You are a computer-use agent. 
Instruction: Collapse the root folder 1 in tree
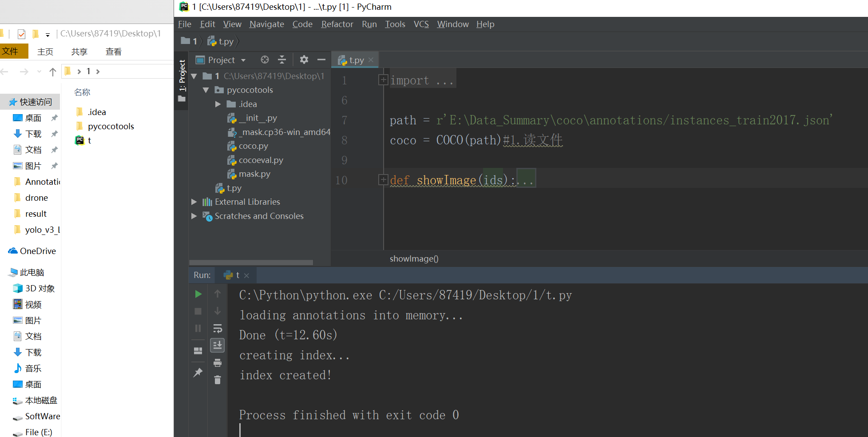pos(194,76)
